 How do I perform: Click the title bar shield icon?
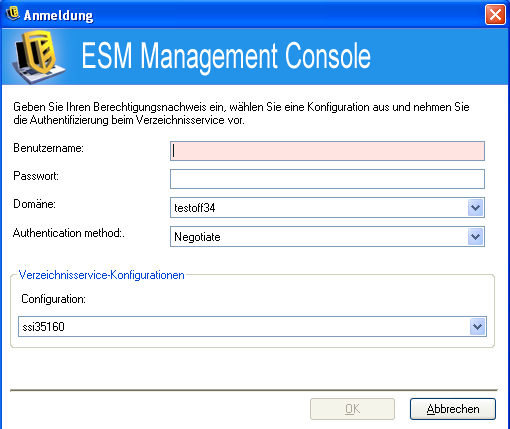(x=13, y=14)
